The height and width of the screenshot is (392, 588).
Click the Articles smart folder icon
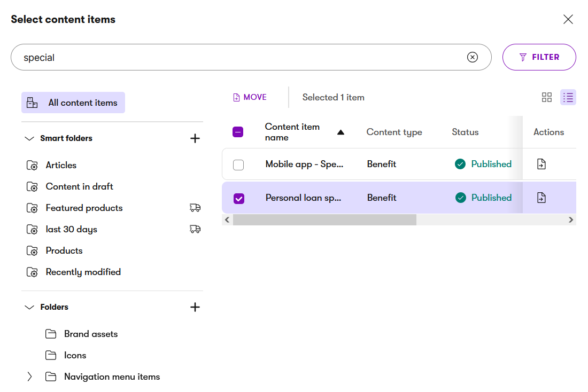tap(32, 165)
